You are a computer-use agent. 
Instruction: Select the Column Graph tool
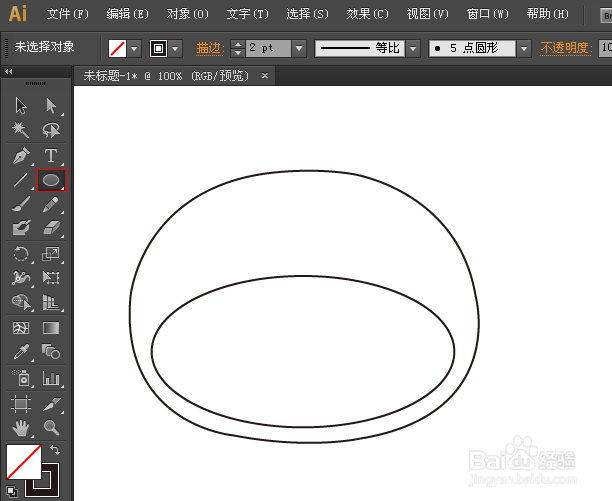tap(51, 378)
